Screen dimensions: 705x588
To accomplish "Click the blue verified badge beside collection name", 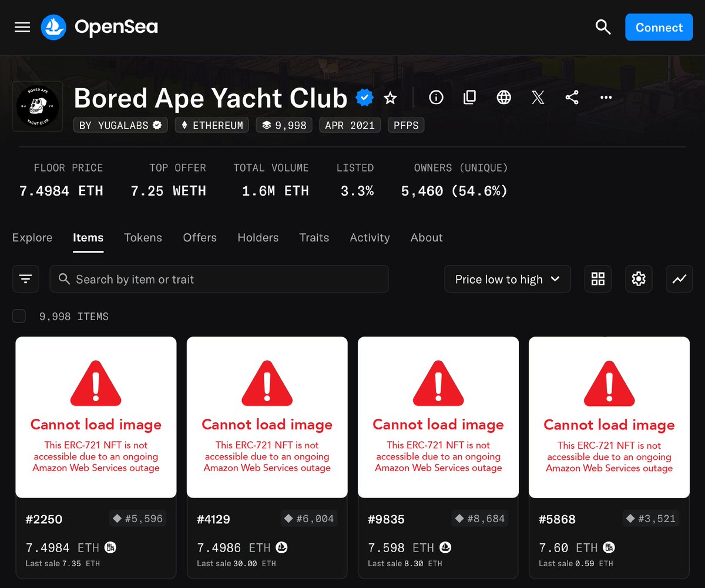I will click(365, 98).
